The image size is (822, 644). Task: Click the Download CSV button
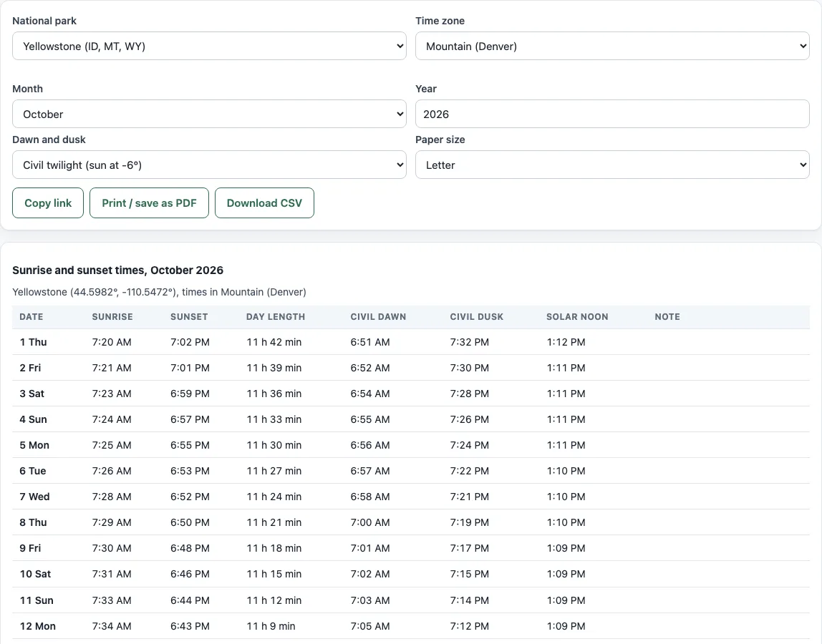tap(264, 203)
